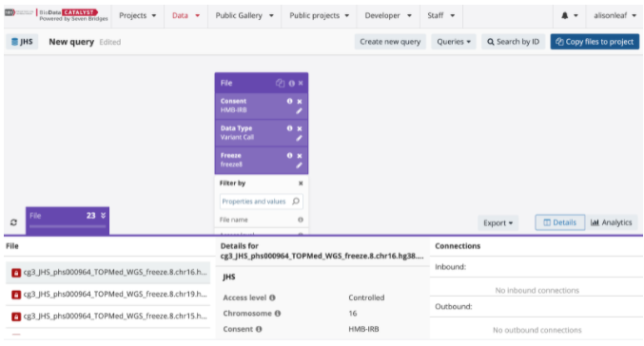Open the alisonleaf account dropdown
This screenshot has width=644, height=346.
coord(615,15)
